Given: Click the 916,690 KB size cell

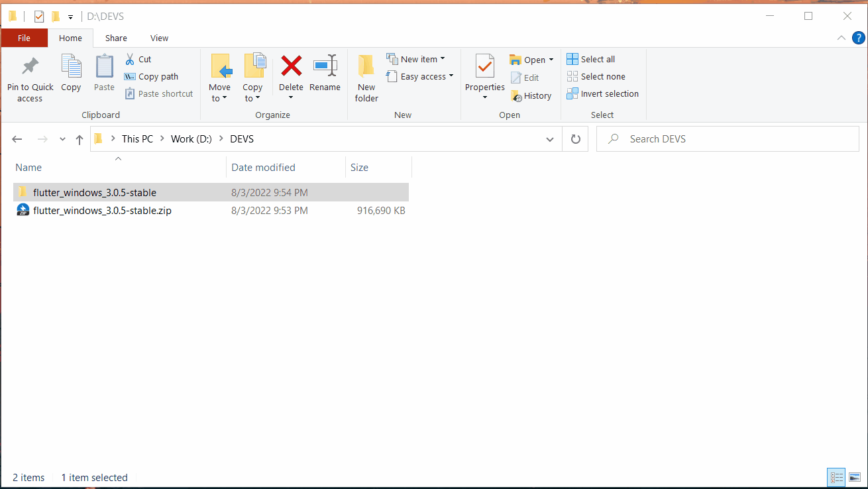Looking at the screenshot, I should 380,211.
